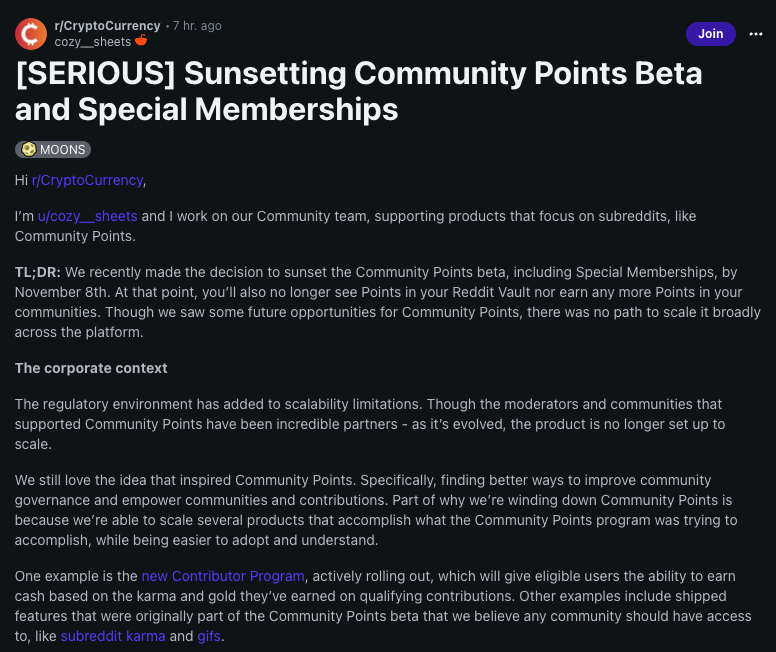776x652 pixels.
Task: Click the "7 hr. ago" timestamp
Action: [196, 25]
